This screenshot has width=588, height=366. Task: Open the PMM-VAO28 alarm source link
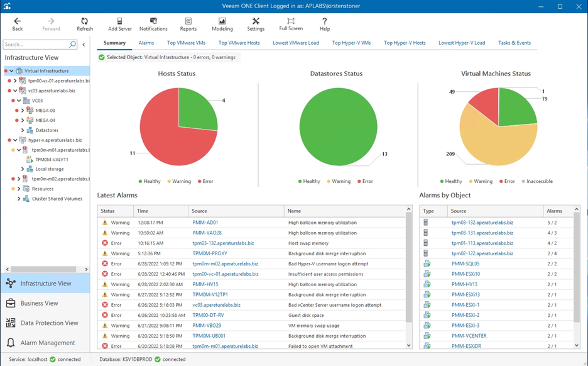pos(207,233)
